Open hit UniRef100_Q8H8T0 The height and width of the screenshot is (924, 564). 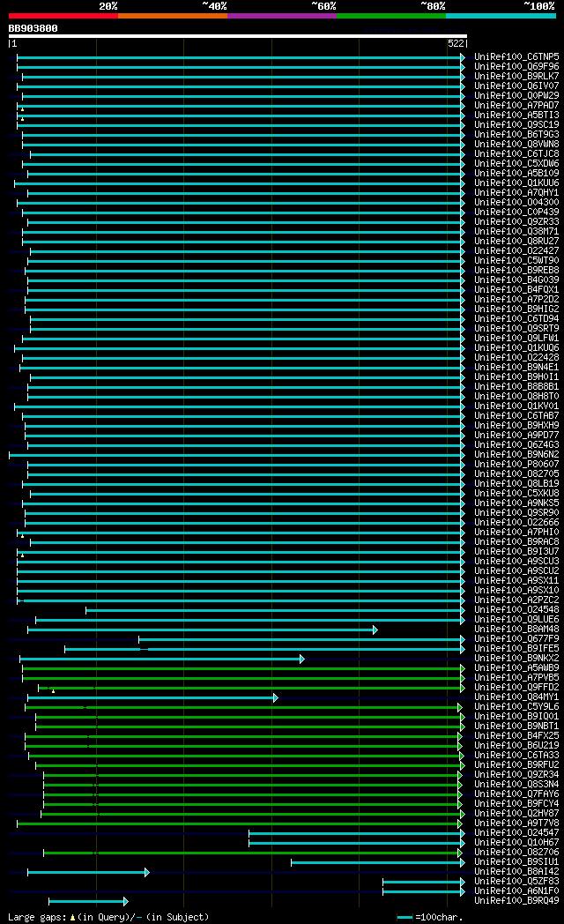pos(516,396)
